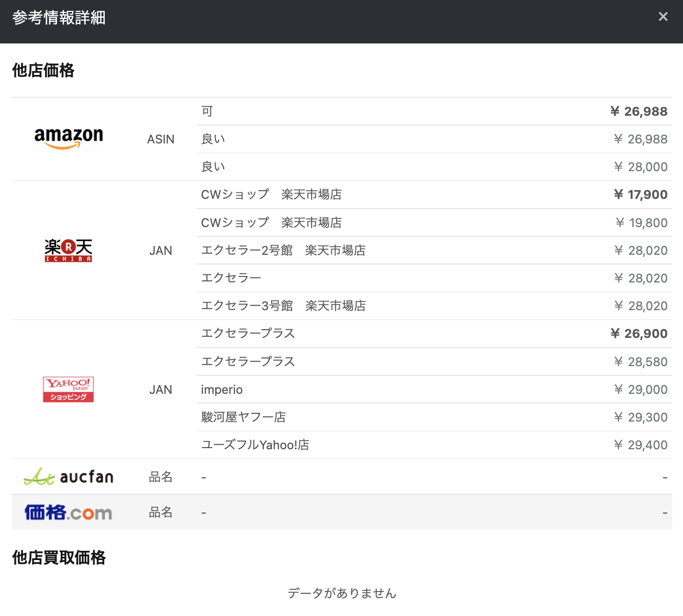This screenshot has width=683, height=616.
Task: Click the bold ¥ 17,900 price
Action: (641, 194)
